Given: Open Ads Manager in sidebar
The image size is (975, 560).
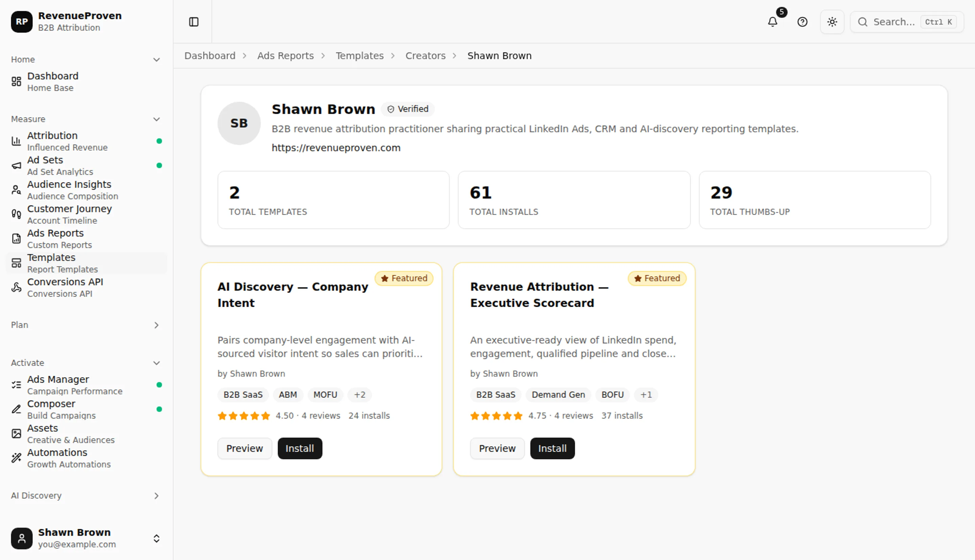Looking at the screenshot, I should pos(86,385).
